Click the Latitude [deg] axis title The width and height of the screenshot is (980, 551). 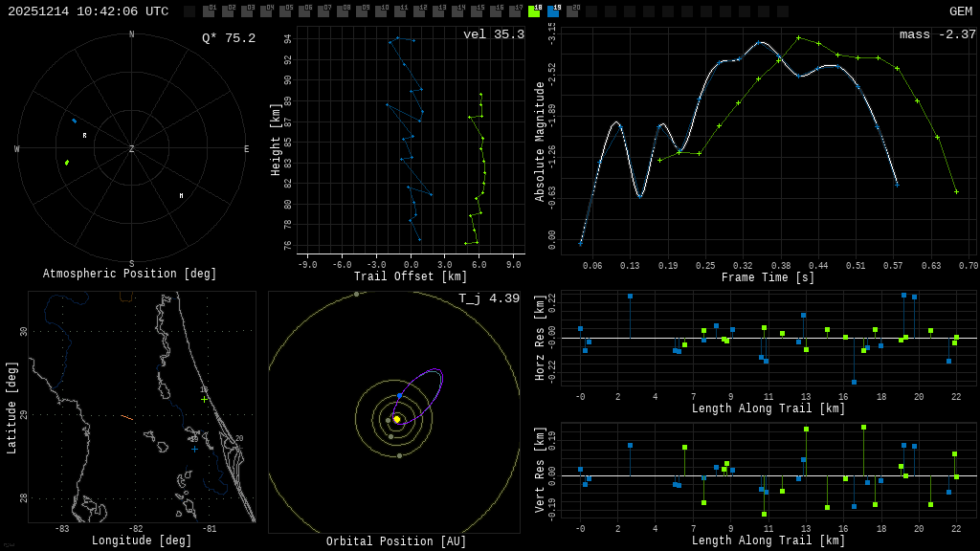[x=11, y=408]
